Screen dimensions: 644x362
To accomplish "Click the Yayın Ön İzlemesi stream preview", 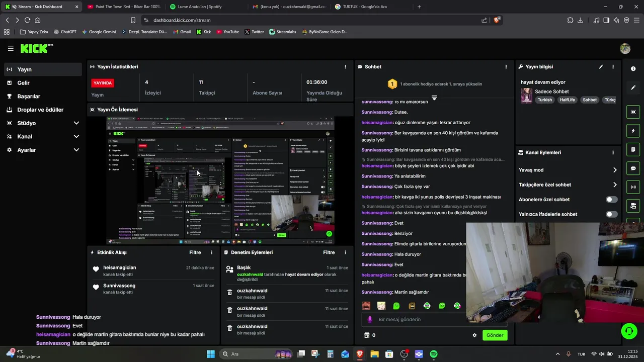I will (x=220, y=180).
